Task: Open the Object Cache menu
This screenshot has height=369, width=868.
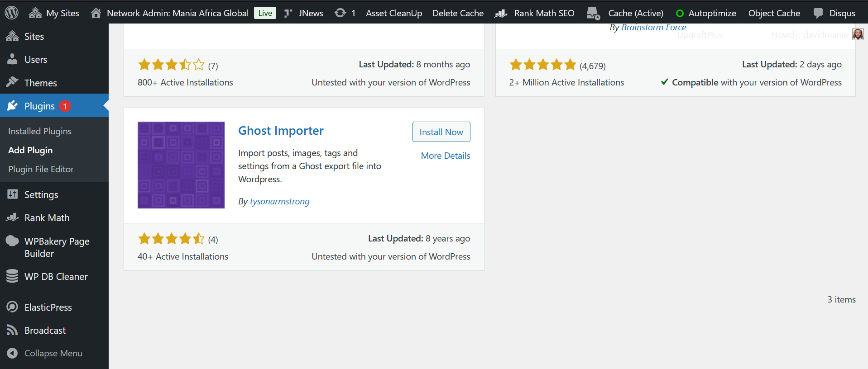Action: [x=774, y=13]
